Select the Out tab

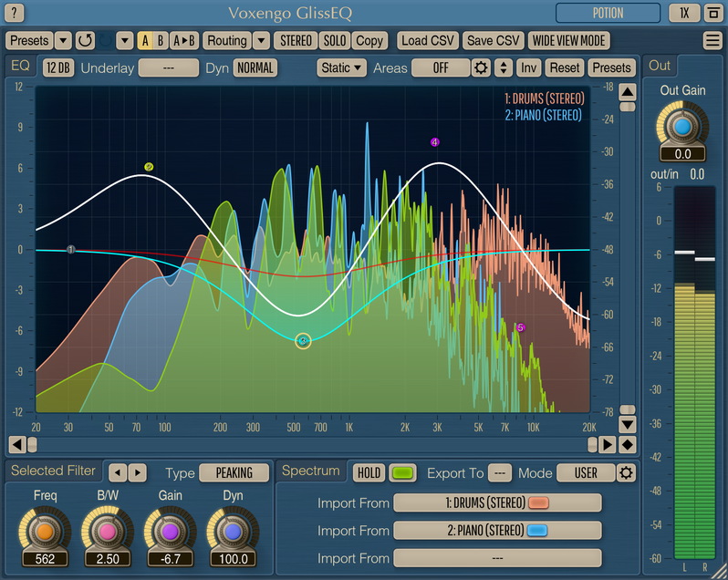[x=660, y=66]
